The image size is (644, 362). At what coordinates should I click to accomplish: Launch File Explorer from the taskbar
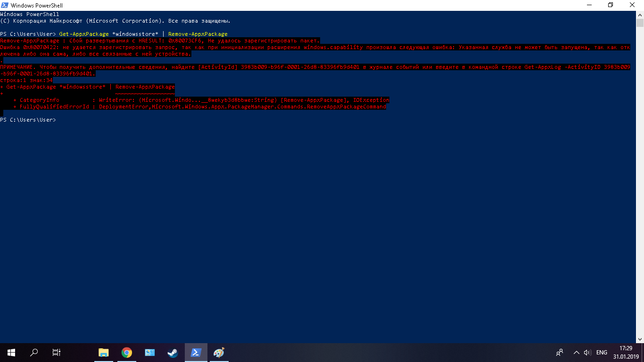tap(103, 352)
